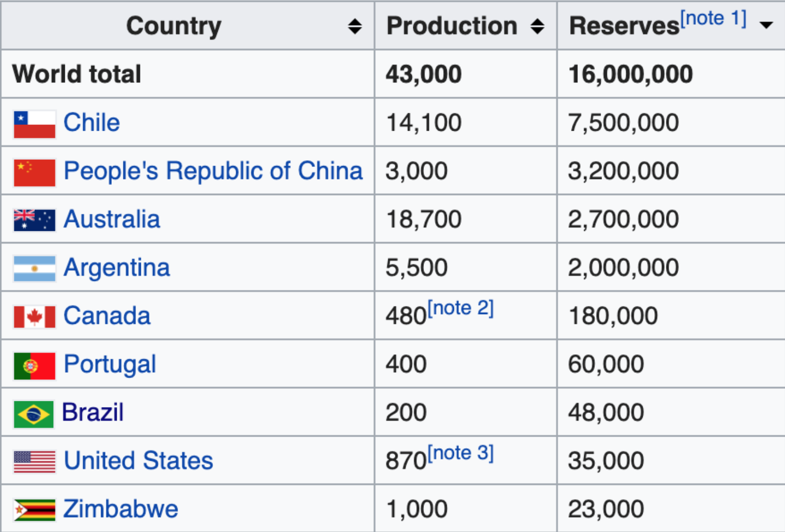Viewport: 785px width, 532px height.
Task: Click the Canada flag icon
Action: 34,317
